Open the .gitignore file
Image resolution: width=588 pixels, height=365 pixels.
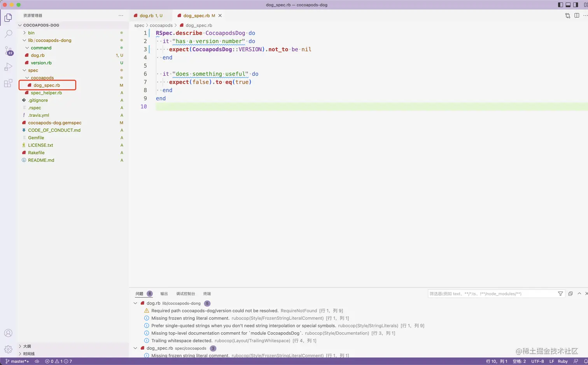point(38,100)
